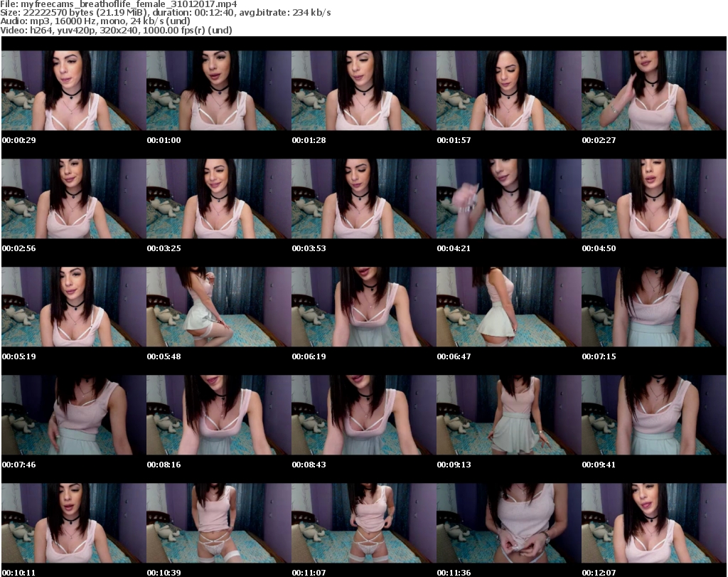Screen dimensions: 728x577
Task: Click the timestamp label '00:08:16'
Action: [x=164, y=464]
